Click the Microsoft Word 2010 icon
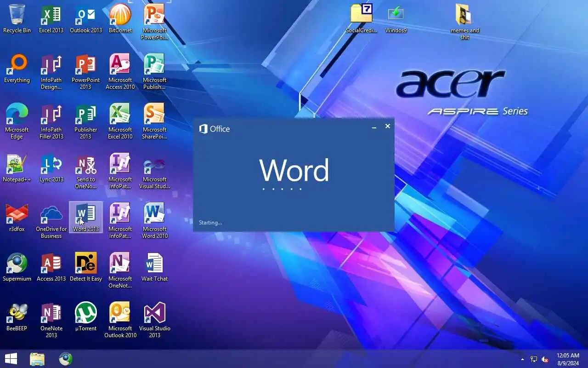Viewport: 588px width, 368px height. (155, 220)
